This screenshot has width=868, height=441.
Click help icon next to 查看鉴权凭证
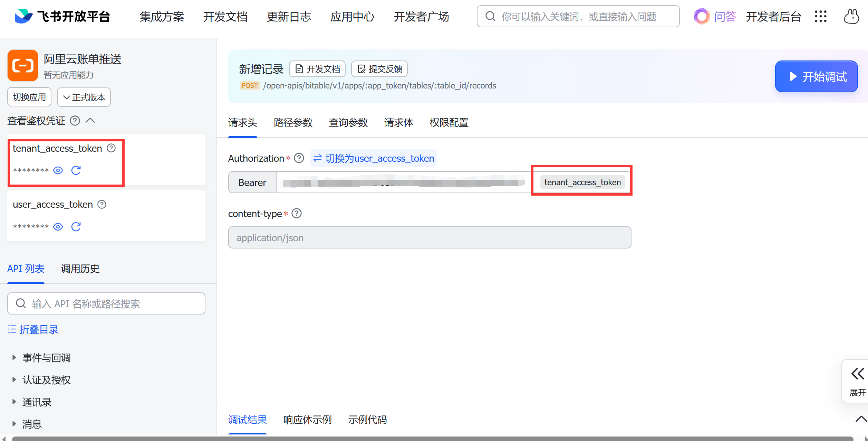click(75, 121)
